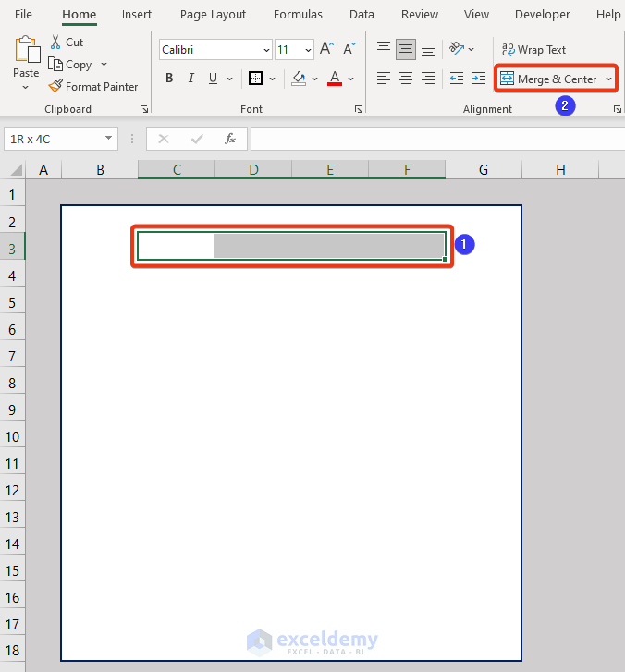The width and height of the screenshot is (625, 672).
Task: Open Alignment settings dialog launcher
Action: point(618,109)
